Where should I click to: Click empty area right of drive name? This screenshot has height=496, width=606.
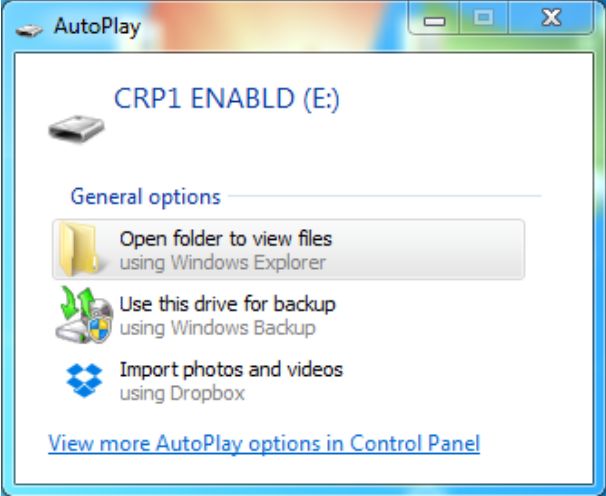coord(464,99)
